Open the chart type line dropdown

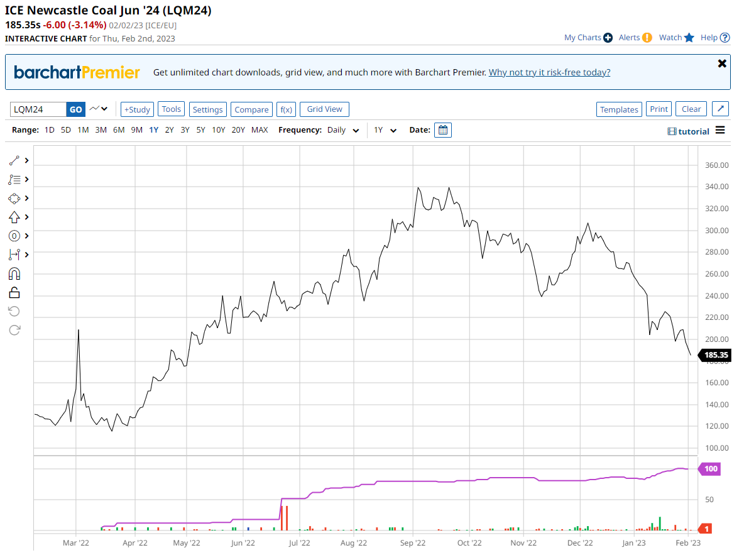(98, 109)
